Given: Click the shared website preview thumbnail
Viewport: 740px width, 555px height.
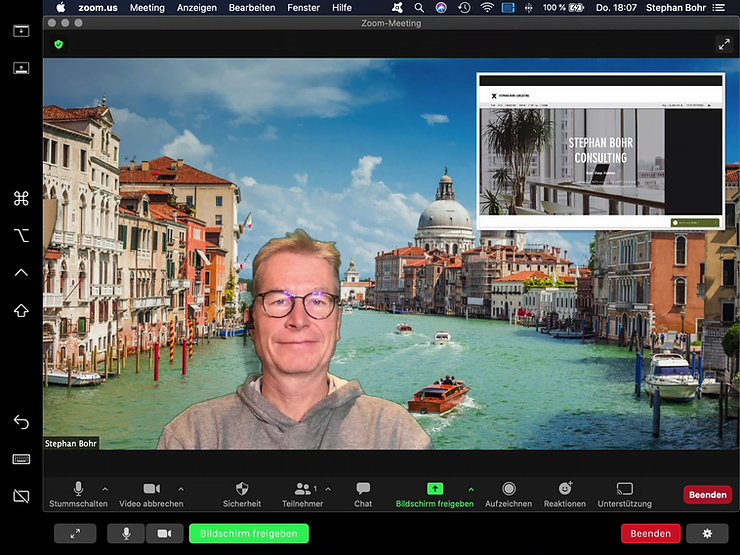Looking at the screenshot, I should click(600, 152).
